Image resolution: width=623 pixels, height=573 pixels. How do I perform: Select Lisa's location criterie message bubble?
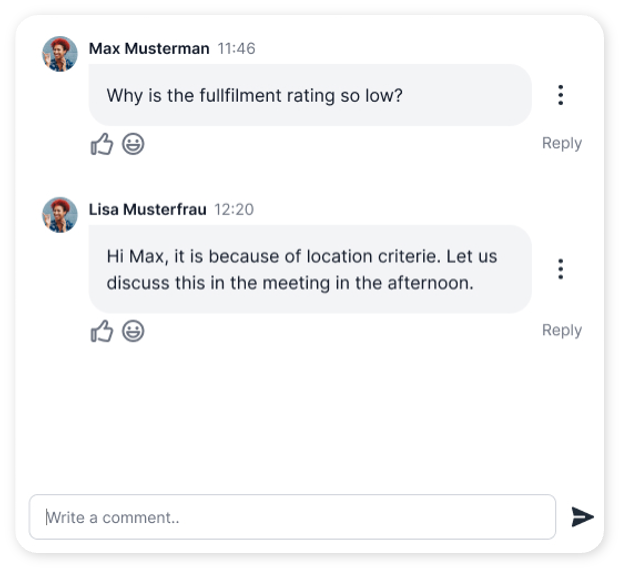point(310,269)
